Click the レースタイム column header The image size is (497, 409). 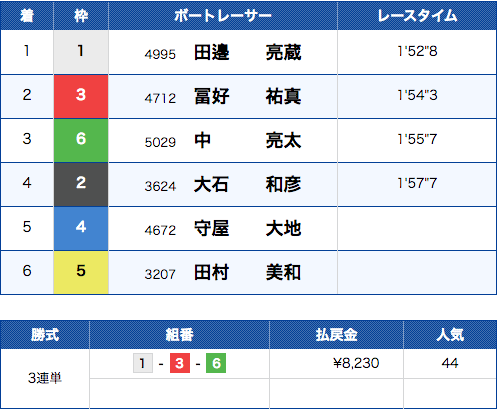[x=417, y=16]
